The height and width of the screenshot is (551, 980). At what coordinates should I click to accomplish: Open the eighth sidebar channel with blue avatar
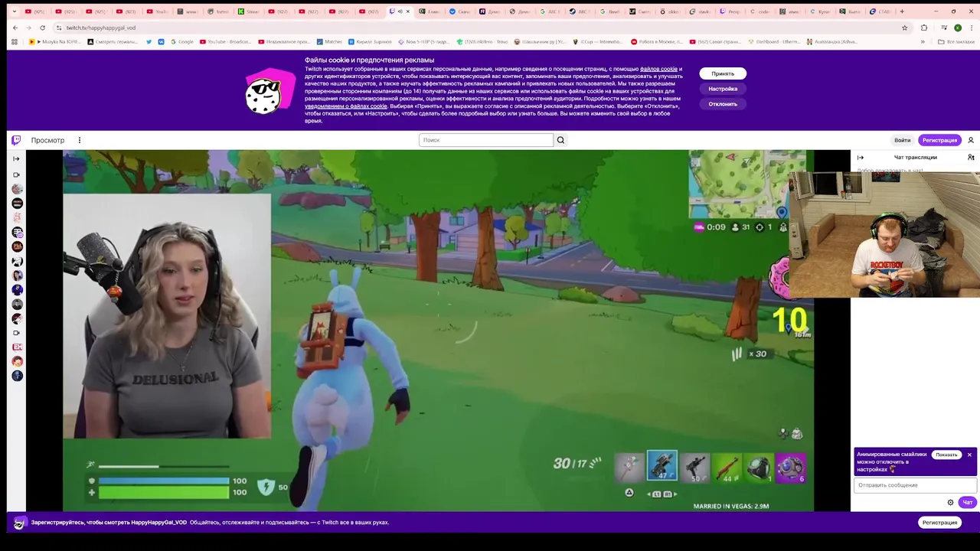click(17, 289)
